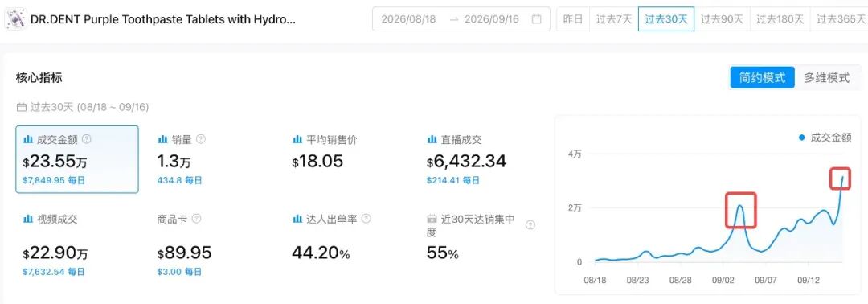Image resolution: width=868 pixels, height=304 pixels.
Task: Click the bar chart icon beside 达人出单率
Action: (297, 220)
